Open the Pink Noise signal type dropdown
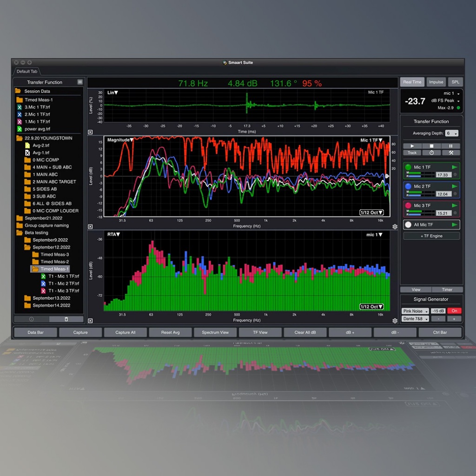The width and height of the screenshot is (476, 476). coord(415,311)
